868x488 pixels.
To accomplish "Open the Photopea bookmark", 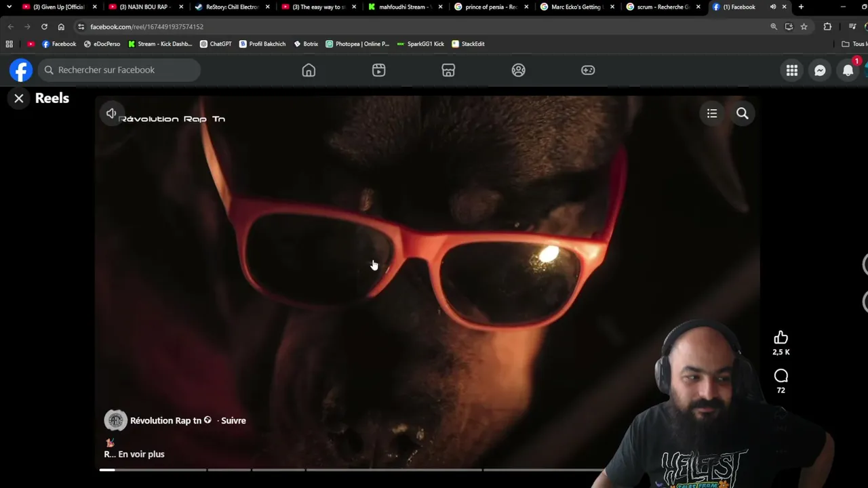I will tap(357, 44).
